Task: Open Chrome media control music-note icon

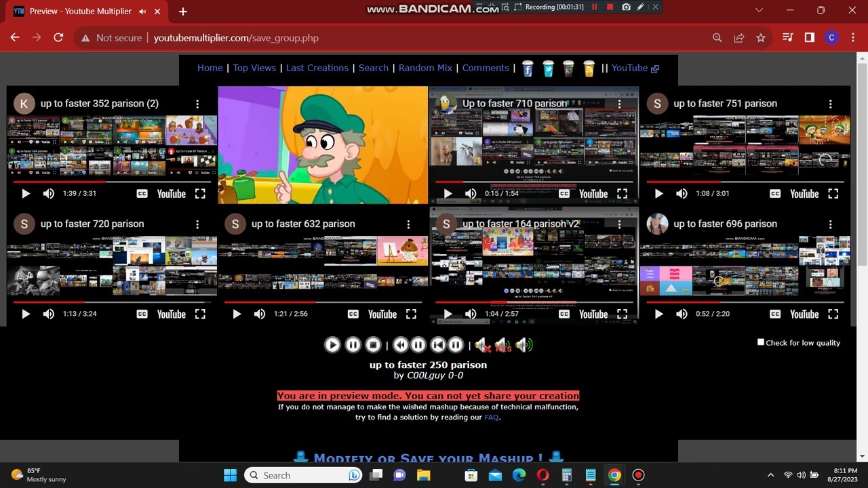Action: [x=787, y=38]
